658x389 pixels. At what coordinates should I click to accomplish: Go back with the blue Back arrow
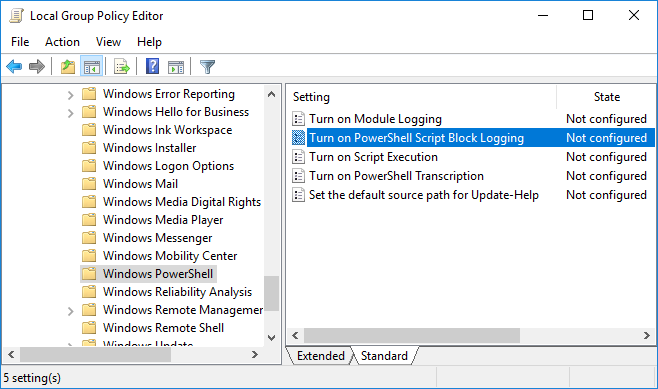[14, 66]
